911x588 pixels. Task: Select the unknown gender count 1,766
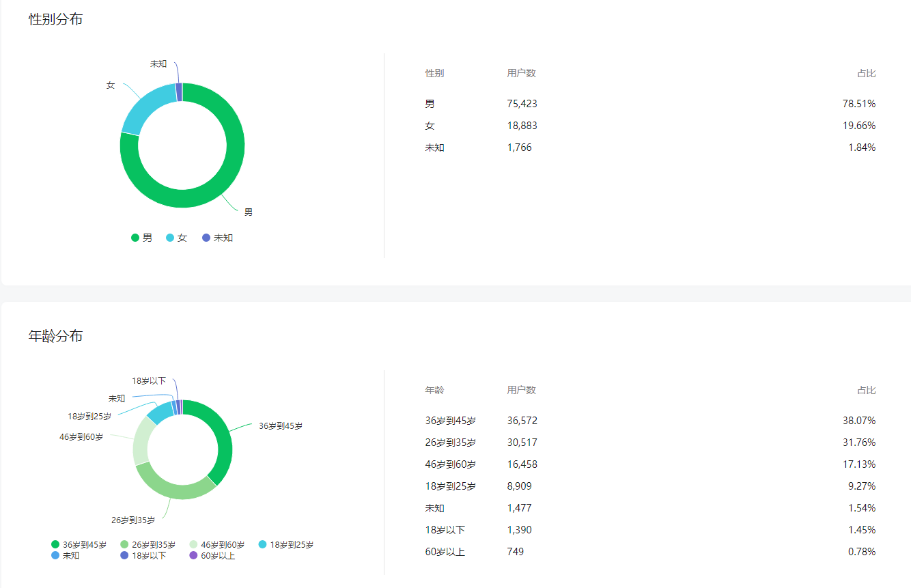[520, 148]
